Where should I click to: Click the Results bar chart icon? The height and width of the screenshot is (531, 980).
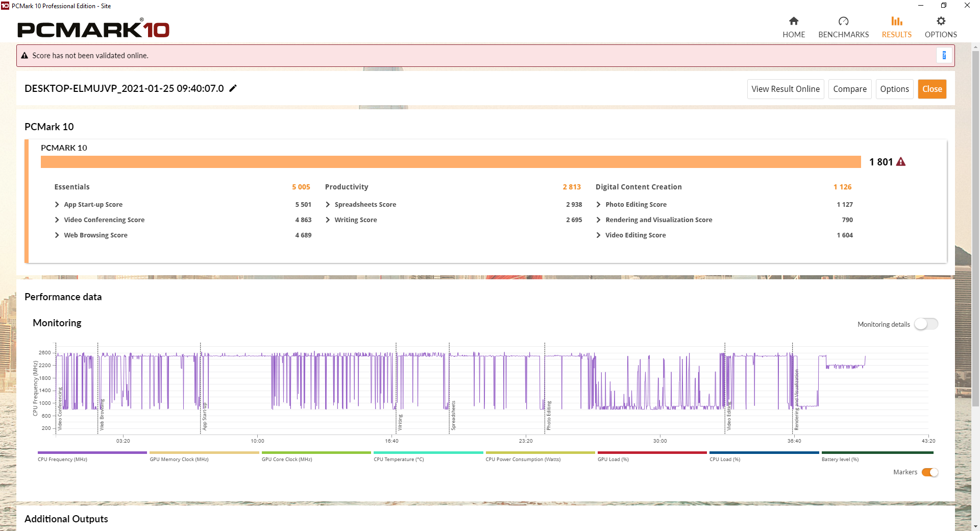897,21
